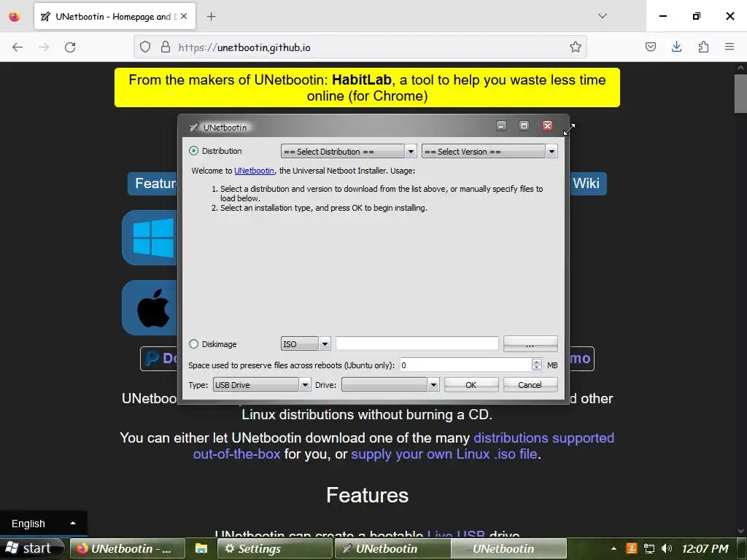Click the persistent space MB value field

465,365
